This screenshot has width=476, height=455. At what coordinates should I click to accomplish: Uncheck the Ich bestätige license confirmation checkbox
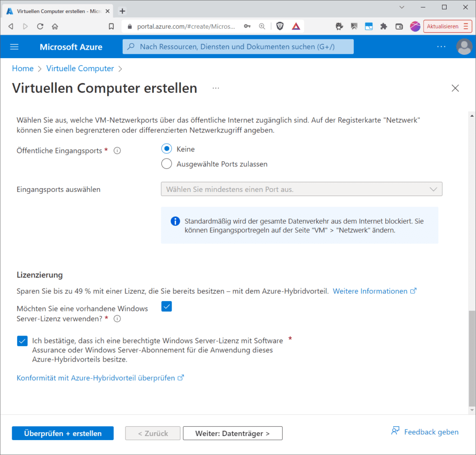tap(22, 341)
